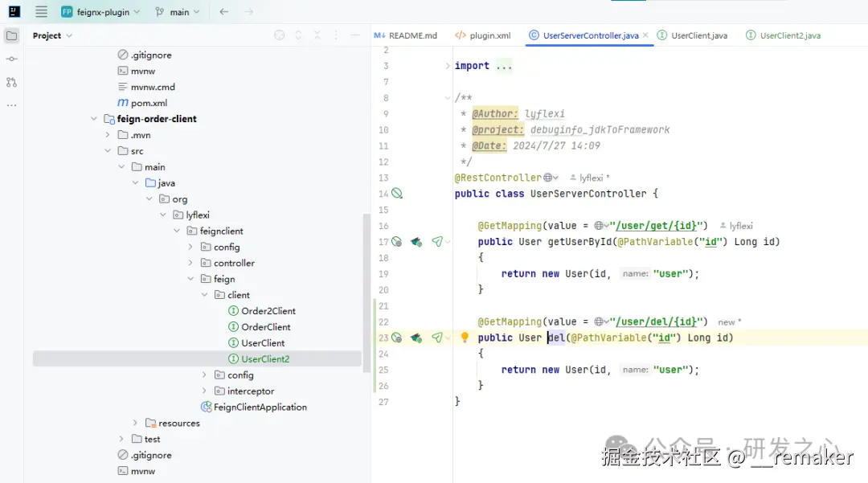Click bean gutter icon on line 23

(397, 338)
